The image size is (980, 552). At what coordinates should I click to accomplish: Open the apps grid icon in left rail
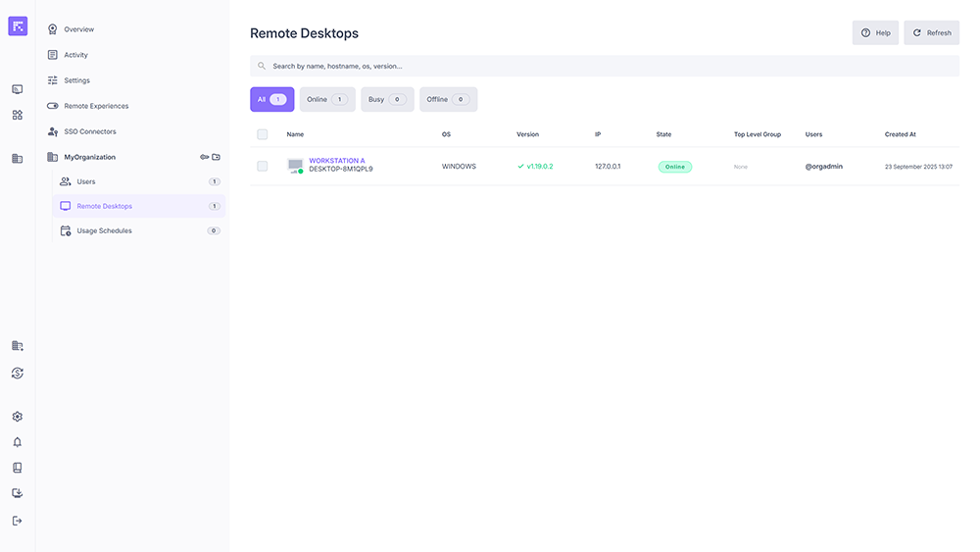click(x=17, y=115)
